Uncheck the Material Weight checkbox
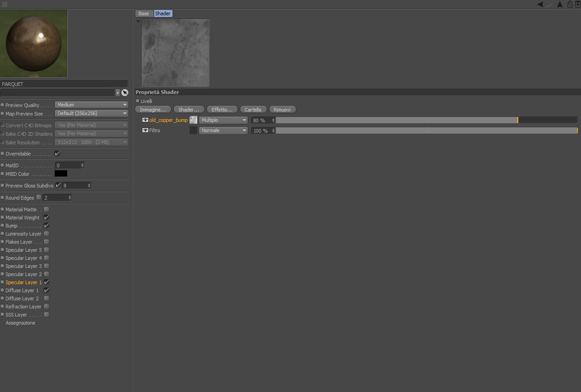The image size is (581, 392). (46, 217)
